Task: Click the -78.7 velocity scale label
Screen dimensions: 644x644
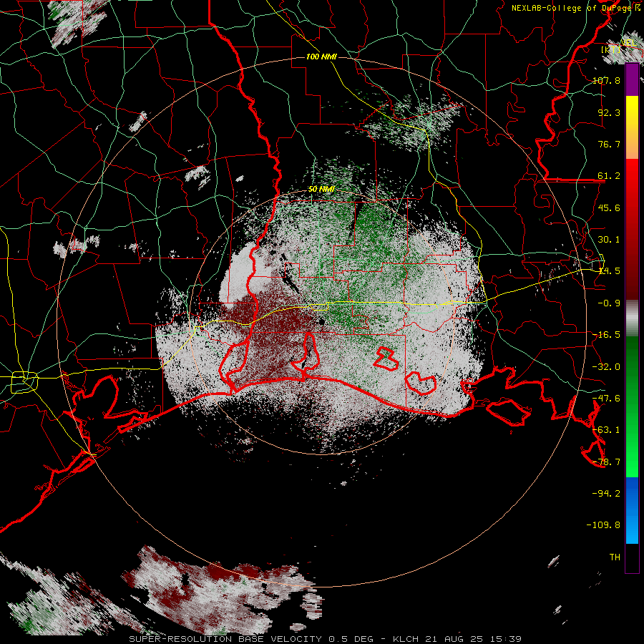Action: tap(606, 462)
